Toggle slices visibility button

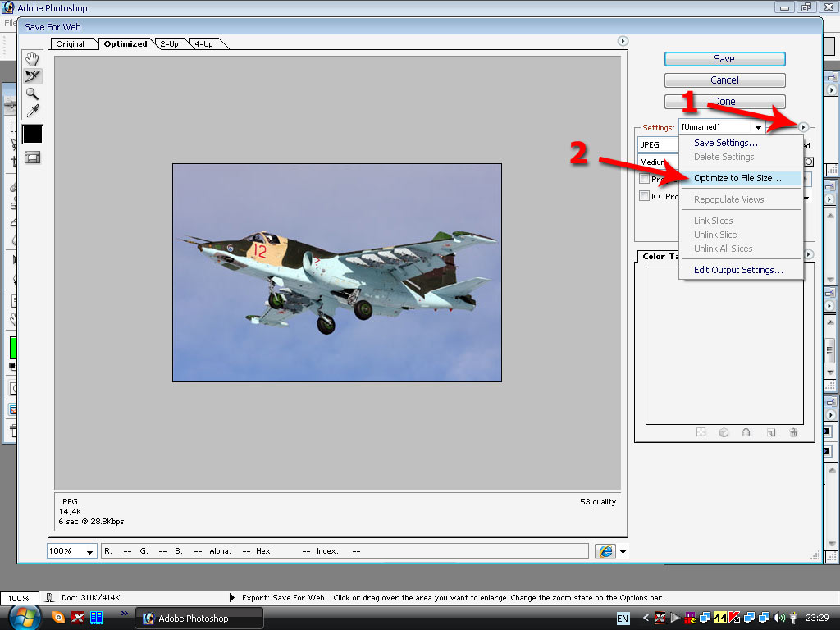click(x=33, y=157)
